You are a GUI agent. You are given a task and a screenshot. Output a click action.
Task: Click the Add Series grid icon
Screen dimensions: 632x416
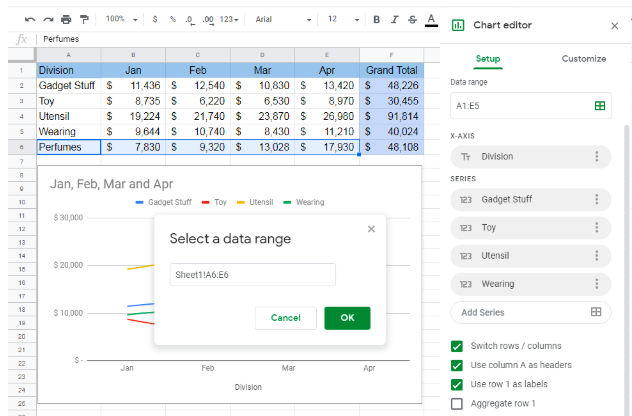pyautogui.click(x=596, y=312)
